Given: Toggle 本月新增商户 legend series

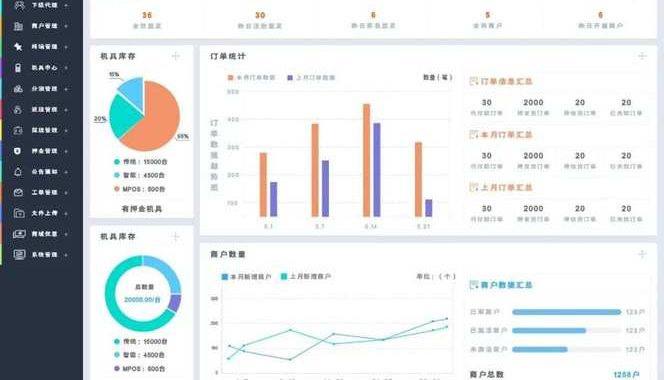Looking at the screenshot, I should pos(246,277).
